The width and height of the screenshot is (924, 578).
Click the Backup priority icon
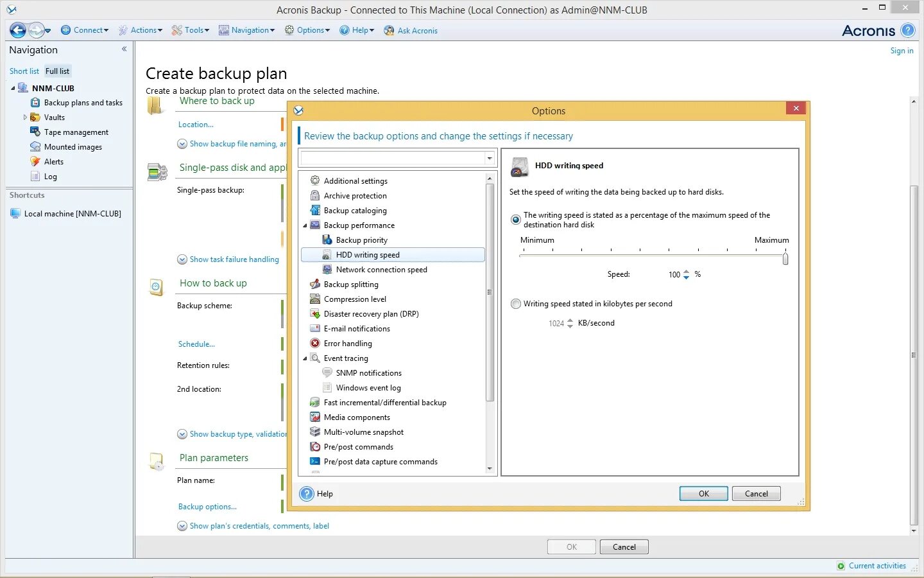pyautogui.click(x=327, y=240)
